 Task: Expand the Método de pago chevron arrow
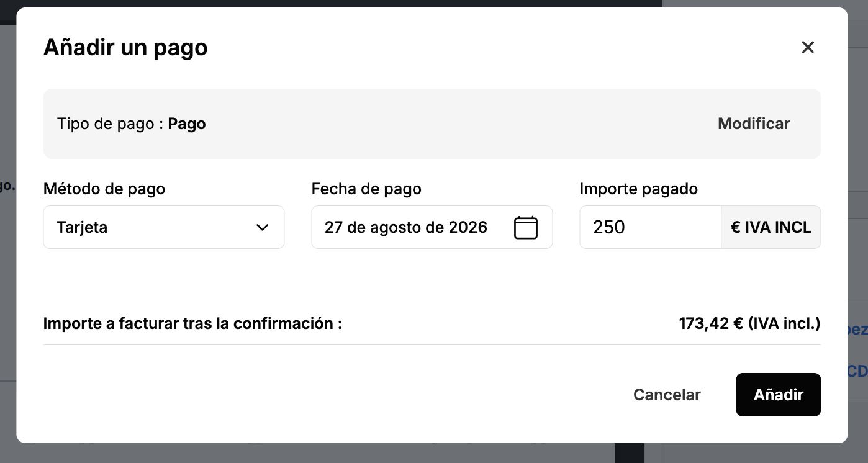coord(262,227)
